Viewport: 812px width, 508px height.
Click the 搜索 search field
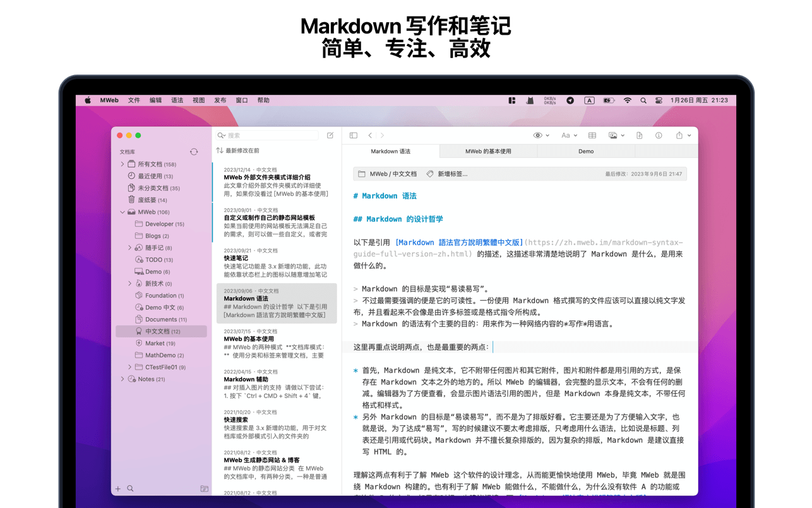click(272, 135)
